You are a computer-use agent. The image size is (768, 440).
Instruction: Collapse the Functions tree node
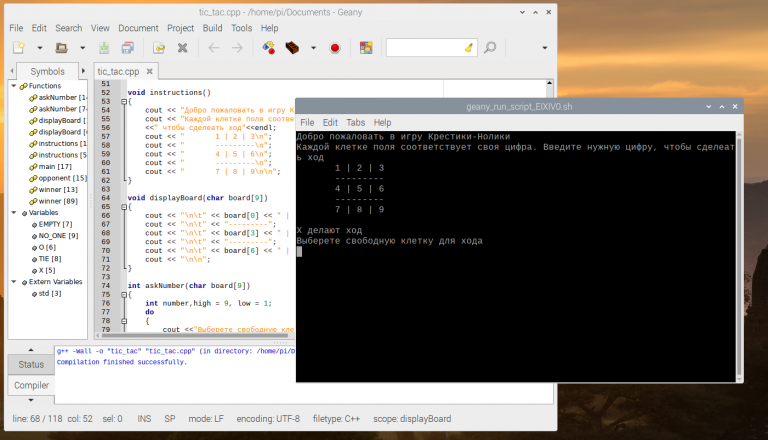click(14, 86)
